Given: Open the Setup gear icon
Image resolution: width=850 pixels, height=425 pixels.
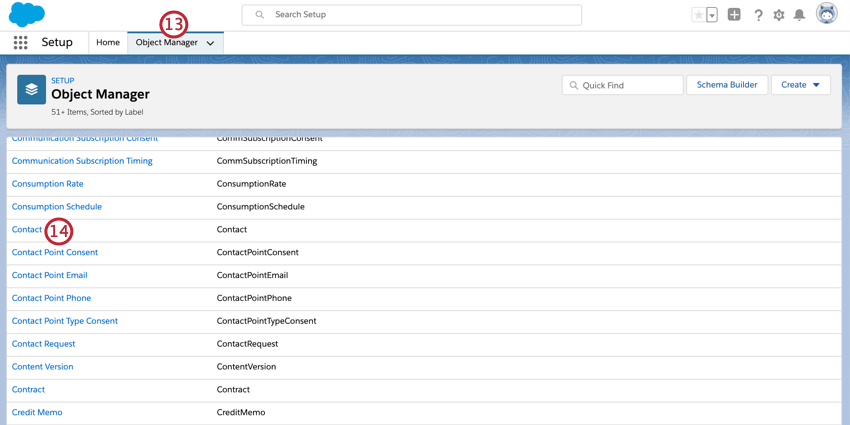Looking at the screenshot, I should pos(779,15).
